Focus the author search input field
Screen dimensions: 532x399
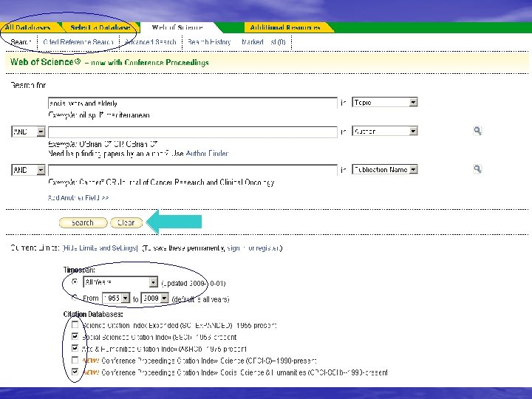point(192,132)
